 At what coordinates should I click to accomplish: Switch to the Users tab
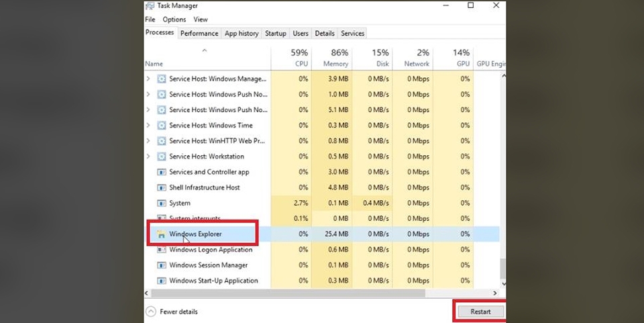301,34
